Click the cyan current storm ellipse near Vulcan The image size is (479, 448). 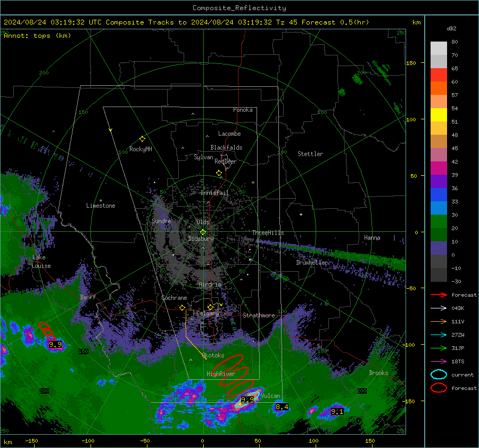coord(247,400)
